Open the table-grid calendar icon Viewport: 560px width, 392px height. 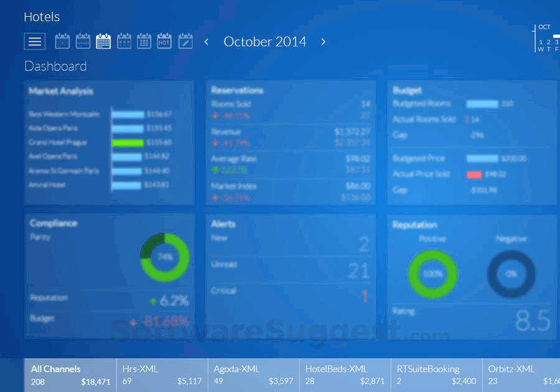click(x=144, y=41)
